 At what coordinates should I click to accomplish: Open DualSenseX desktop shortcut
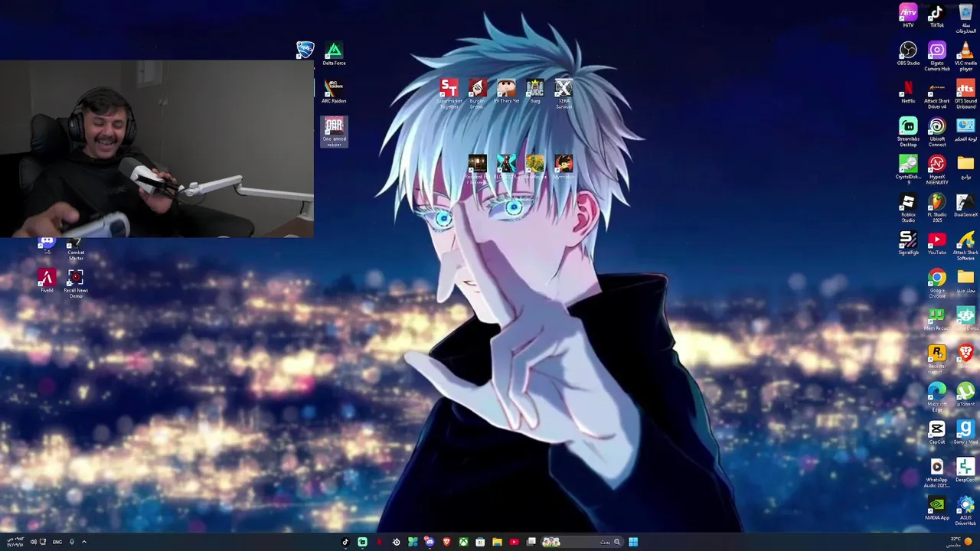click(x=965, y=205)
